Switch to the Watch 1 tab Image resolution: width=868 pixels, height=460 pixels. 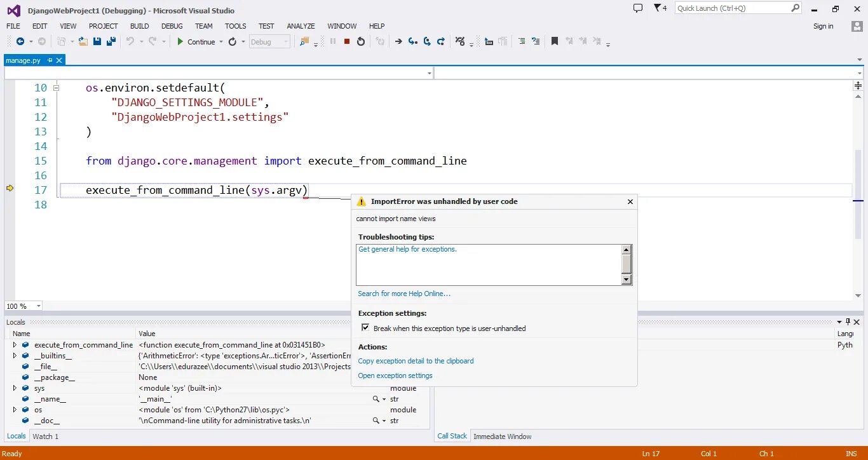(x=45, y=436)
